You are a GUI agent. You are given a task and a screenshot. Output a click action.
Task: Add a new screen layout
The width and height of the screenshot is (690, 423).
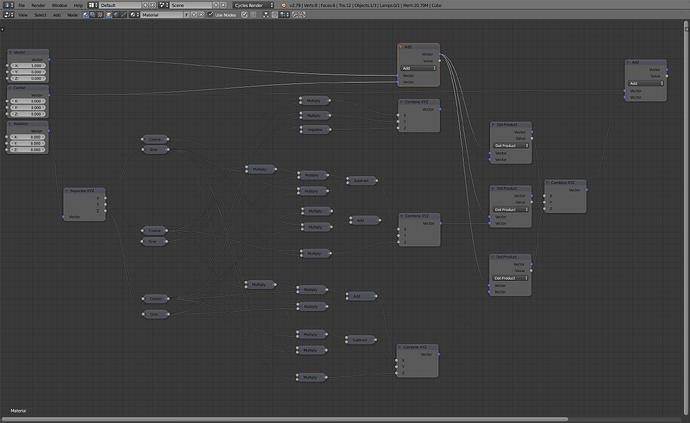(145, 5)
